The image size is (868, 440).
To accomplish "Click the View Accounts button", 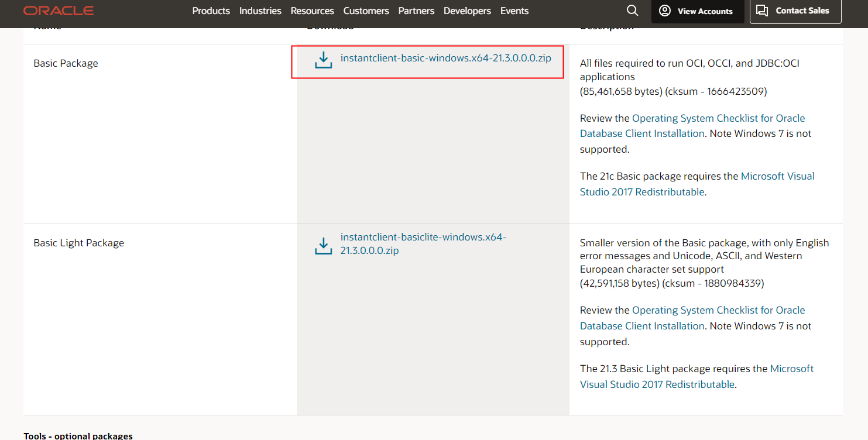I will [698, 11].
